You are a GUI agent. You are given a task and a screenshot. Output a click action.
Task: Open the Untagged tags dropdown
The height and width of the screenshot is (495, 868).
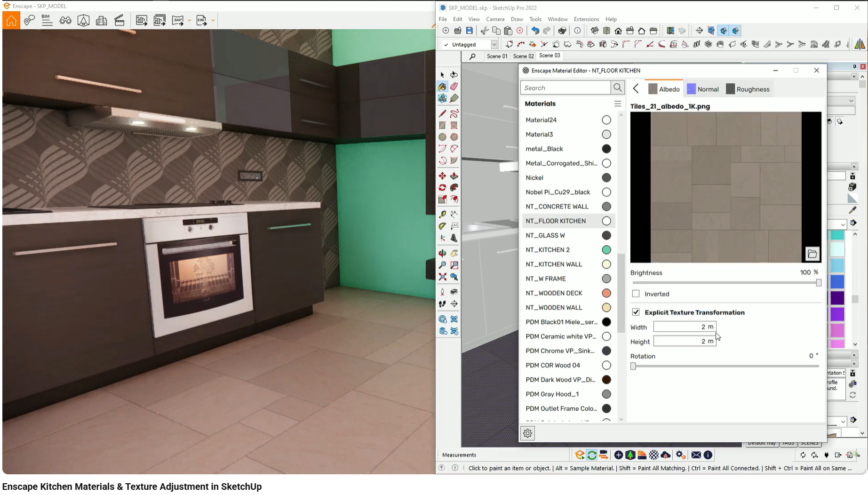(x=494, y=44)
